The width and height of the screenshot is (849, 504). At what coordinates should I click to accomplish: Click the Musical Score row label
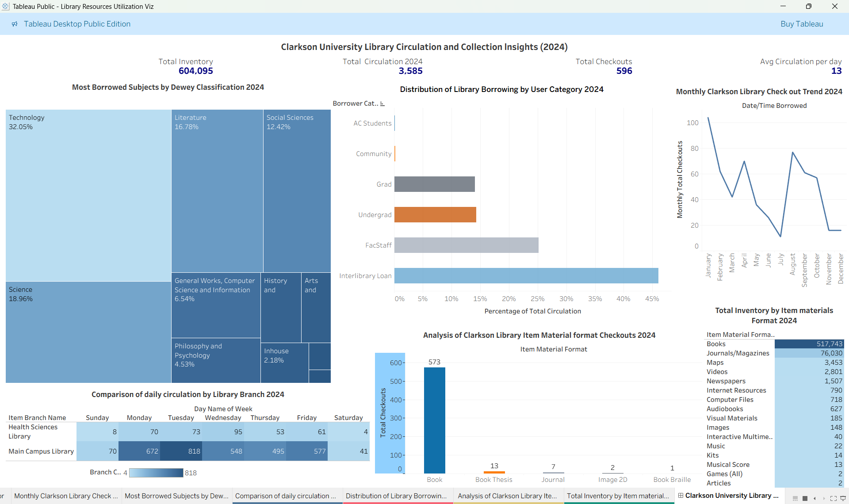(728, 465)
